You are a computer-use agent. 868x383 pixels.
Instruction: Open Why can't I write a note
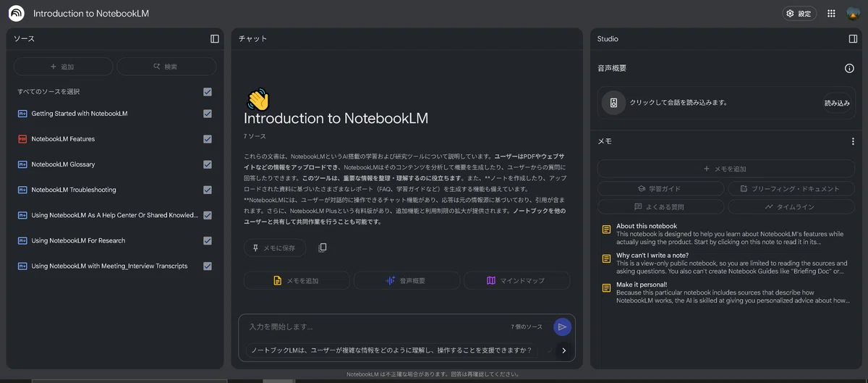[x=728, y=263]
